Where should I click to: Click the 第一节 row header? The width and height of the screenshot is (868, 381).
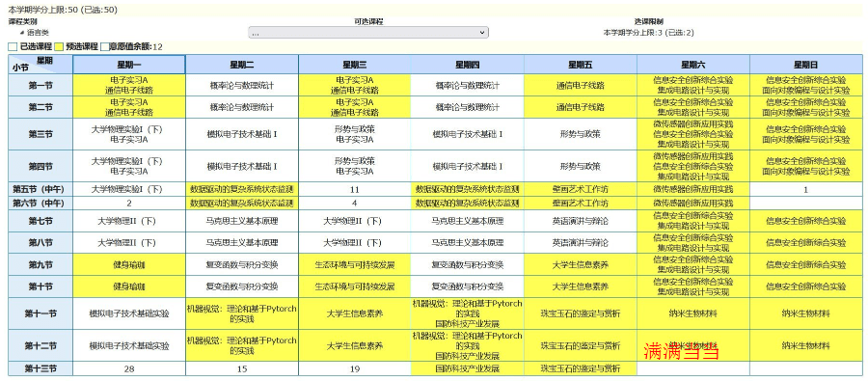coord(41,85)
